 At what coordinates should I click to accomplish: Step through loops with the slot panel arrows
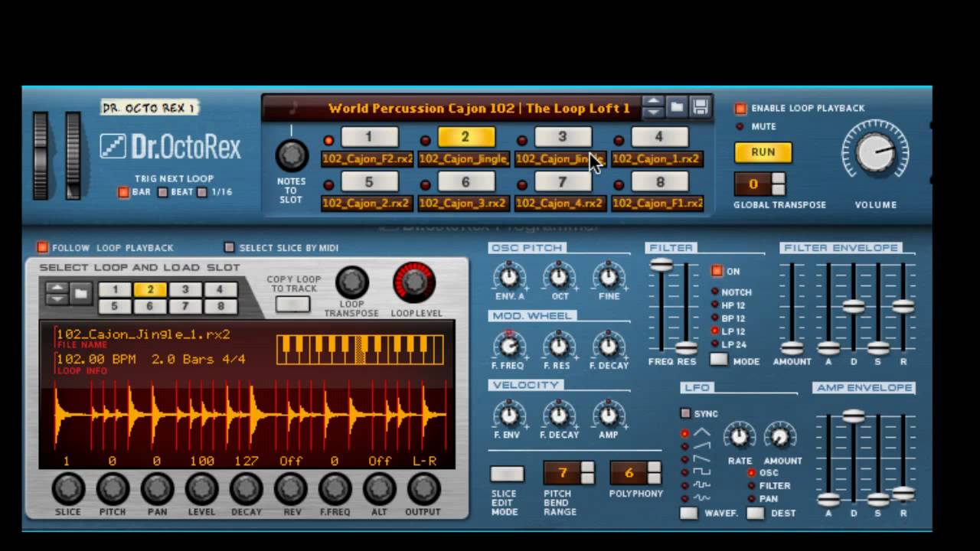(x=57, y=293)
